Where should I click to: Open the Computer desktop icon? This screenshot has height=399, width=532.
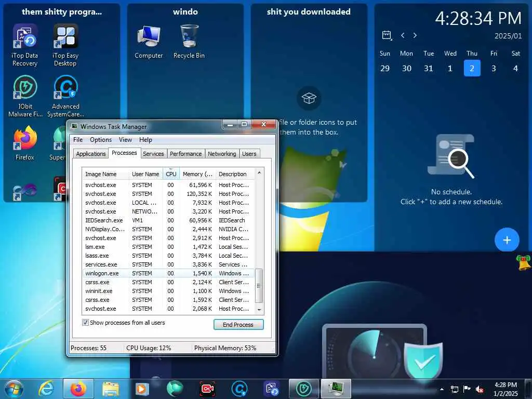coord(149,42)
